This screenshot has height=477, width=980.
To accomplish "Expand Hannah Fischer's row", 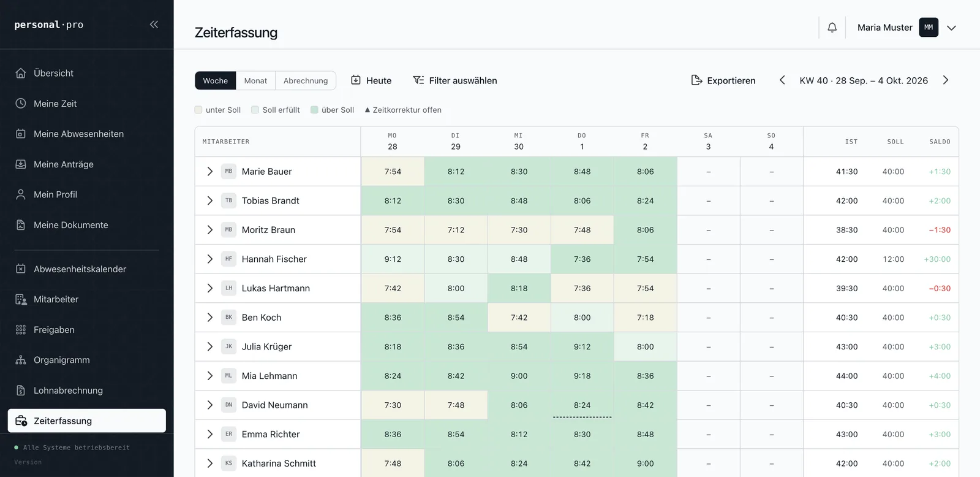I will point(209,259).
